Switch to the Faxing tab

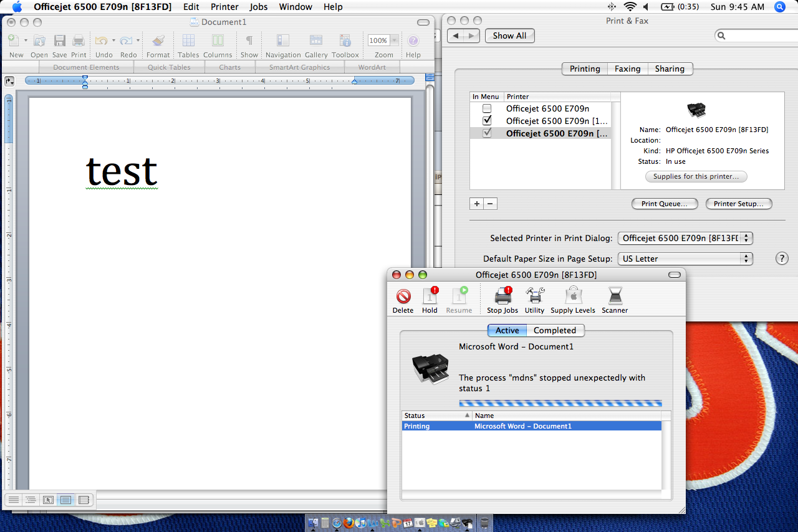627,69
